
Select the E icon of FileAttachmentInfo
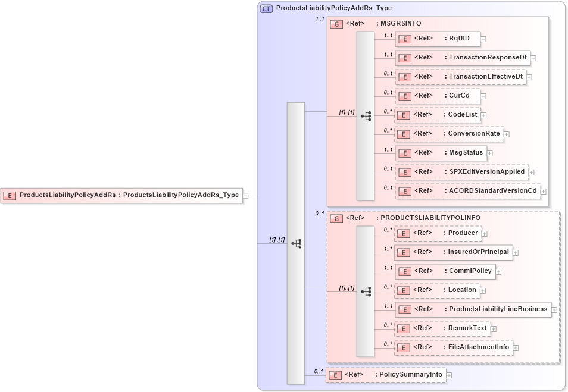coord(405,347)
